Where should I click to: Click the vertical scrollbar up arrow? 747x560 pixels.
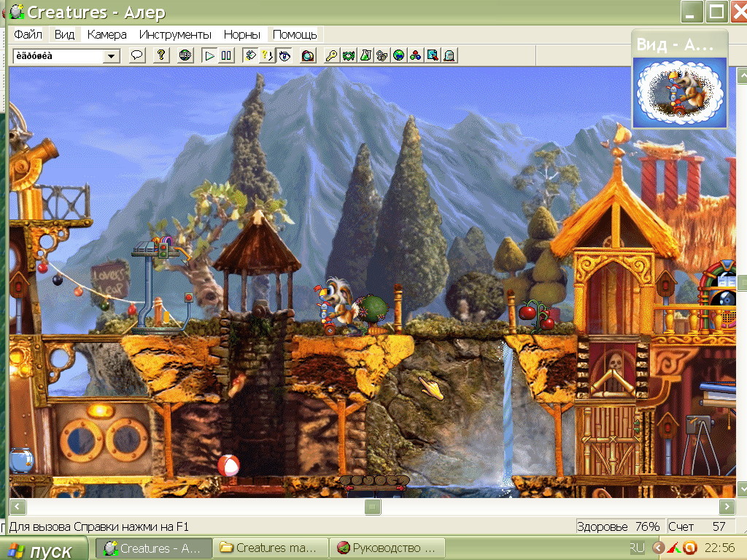pyautogui.click(x=742, y=76)
